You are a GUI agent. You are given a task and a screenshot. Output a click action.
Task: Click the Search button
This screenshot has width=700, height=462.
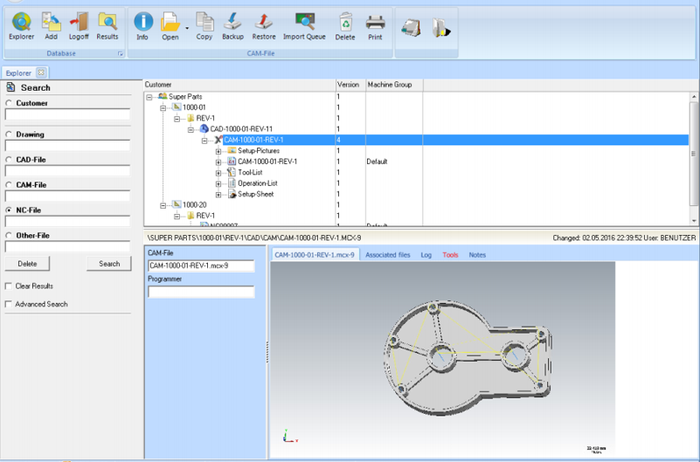pyautogui.click(x=109, y=264)
